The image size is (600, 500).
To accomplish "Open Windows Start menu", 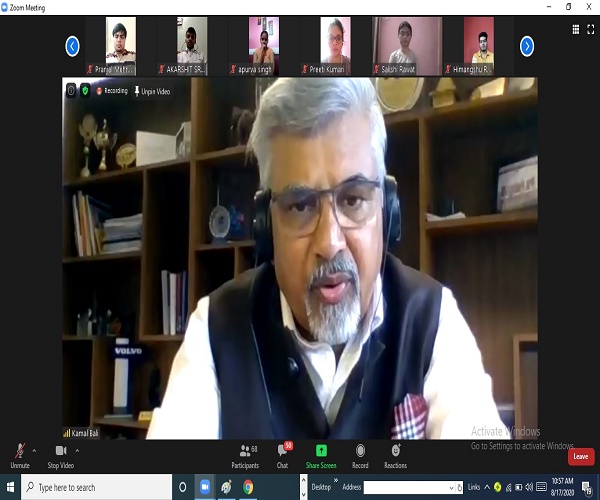I will click(10, 487).
